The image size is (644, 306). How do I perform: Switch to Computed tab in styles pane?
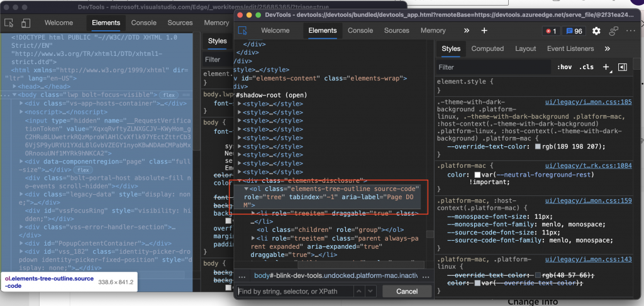[x=487, y=48]
